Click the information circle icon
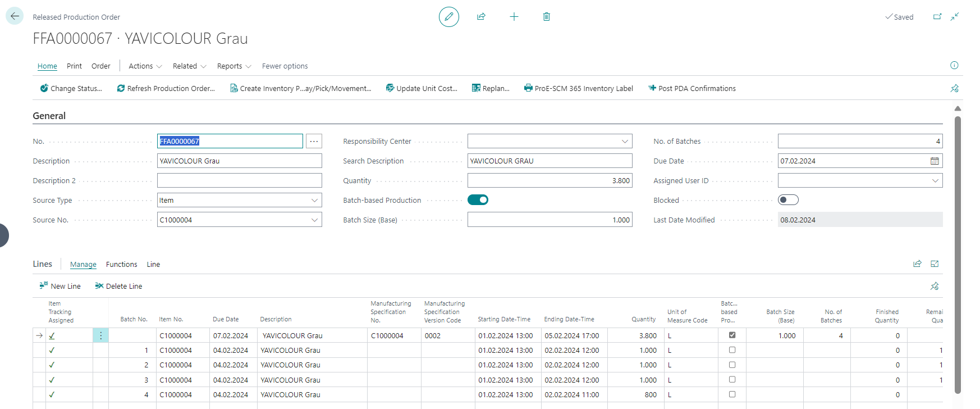Image resolution: width=980 pixels, height=409 pixels. pos(954,65)
